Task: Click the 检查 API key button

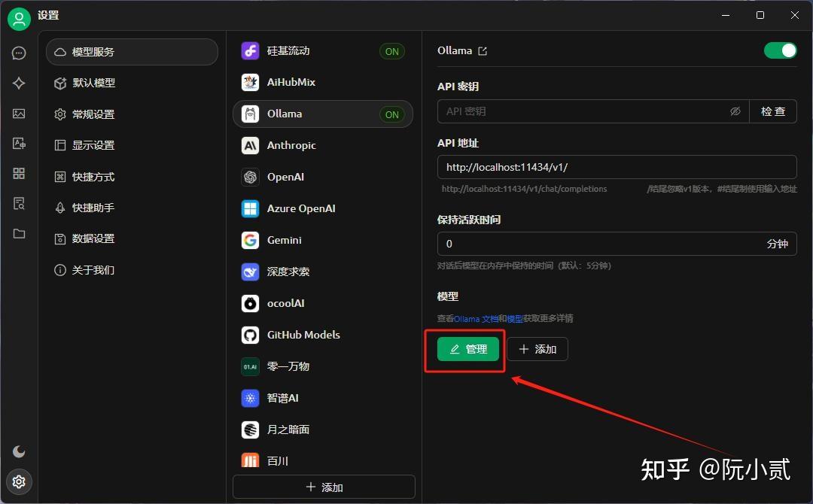Action: 773,111
